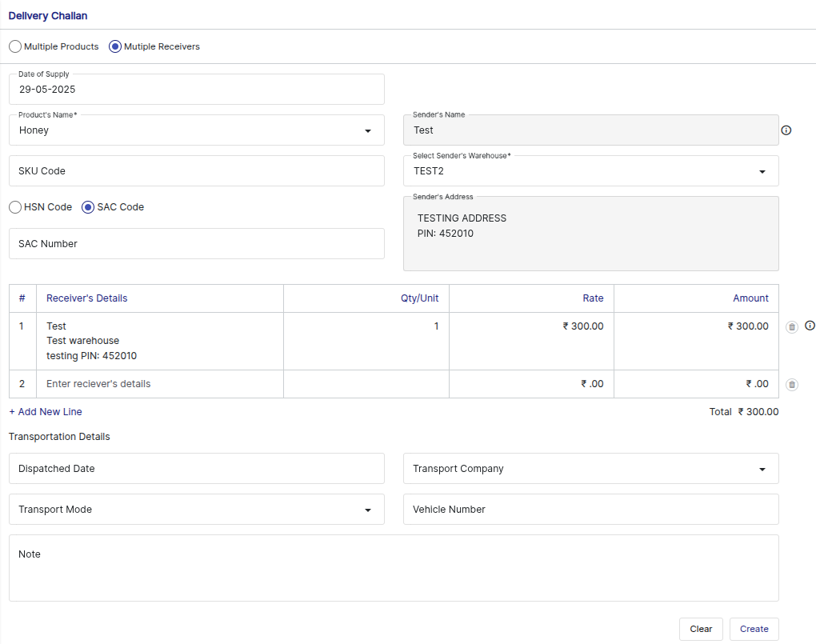Click Sender's Address text box
The width and height of the screenshot is (816, 644).
pos(590,234)
